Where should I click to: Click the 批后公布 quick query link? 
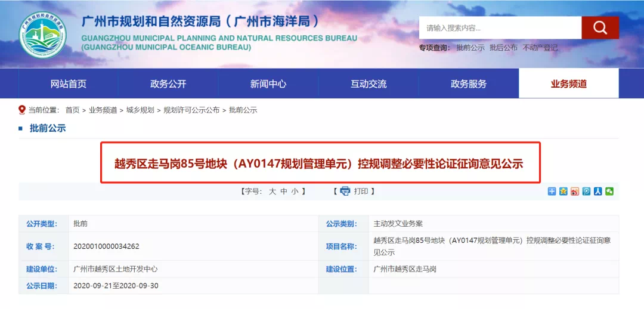(503, 48)
